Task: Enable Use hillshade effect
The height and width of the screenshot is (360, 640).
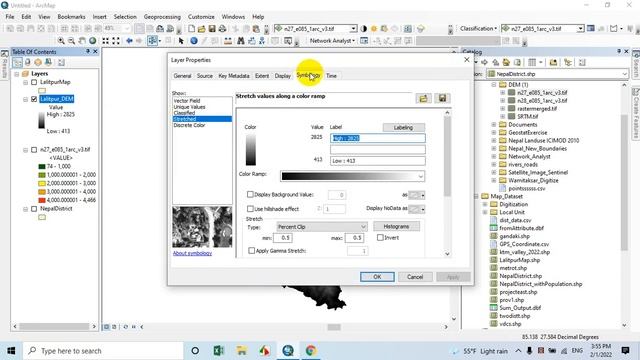Action: 250,209
